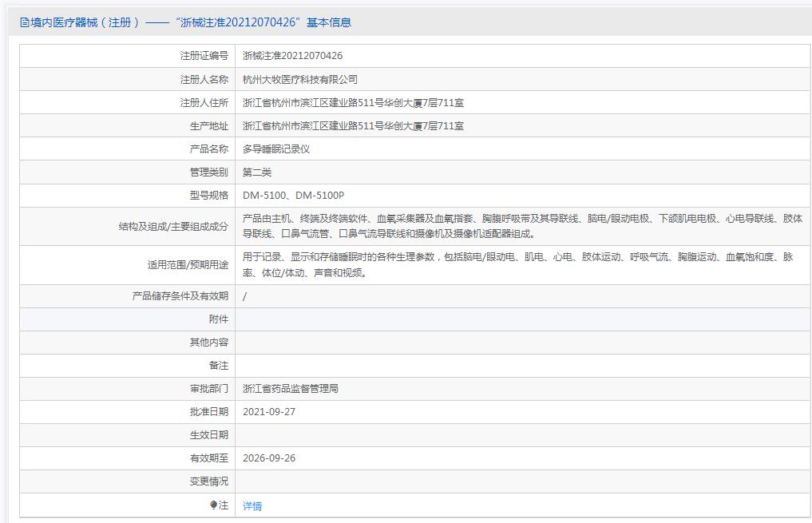The image size is (812, 523).
Task: Click the 附件 label
Action: click(219, 319)
